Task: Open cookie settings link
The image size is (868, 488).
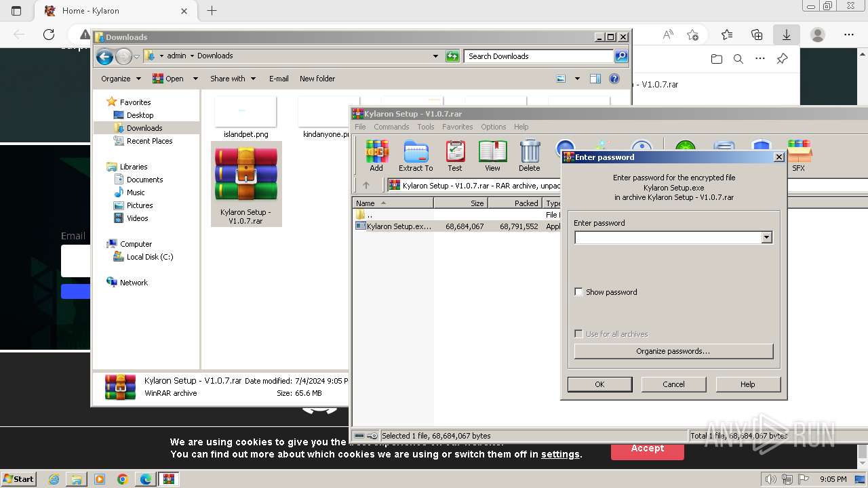Action: tap(560, 454)
